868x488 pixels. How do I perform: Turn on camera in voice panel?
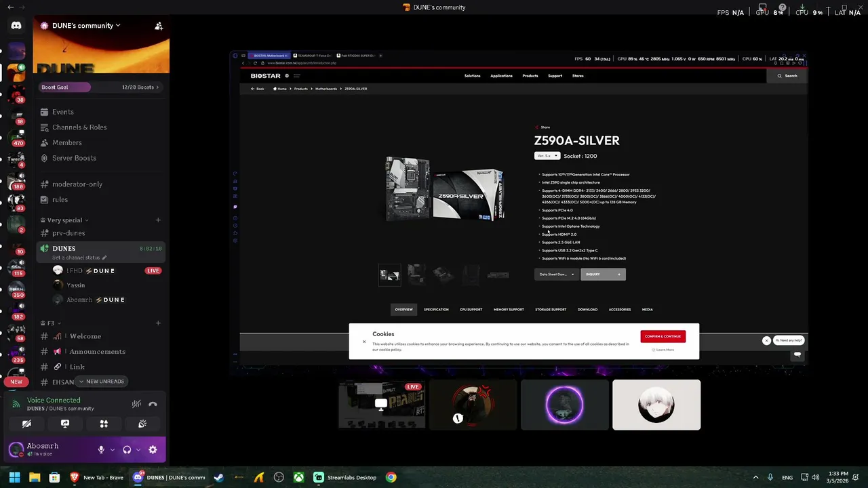point(26,424)
